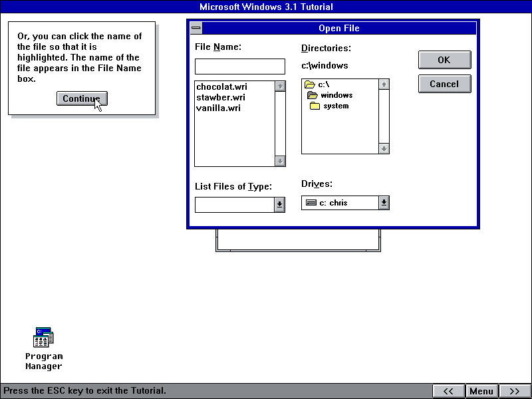The width and height of the screenshot is (532, 399).
Task: Click the c:\ open folder icon
Action: click(309, 84)
